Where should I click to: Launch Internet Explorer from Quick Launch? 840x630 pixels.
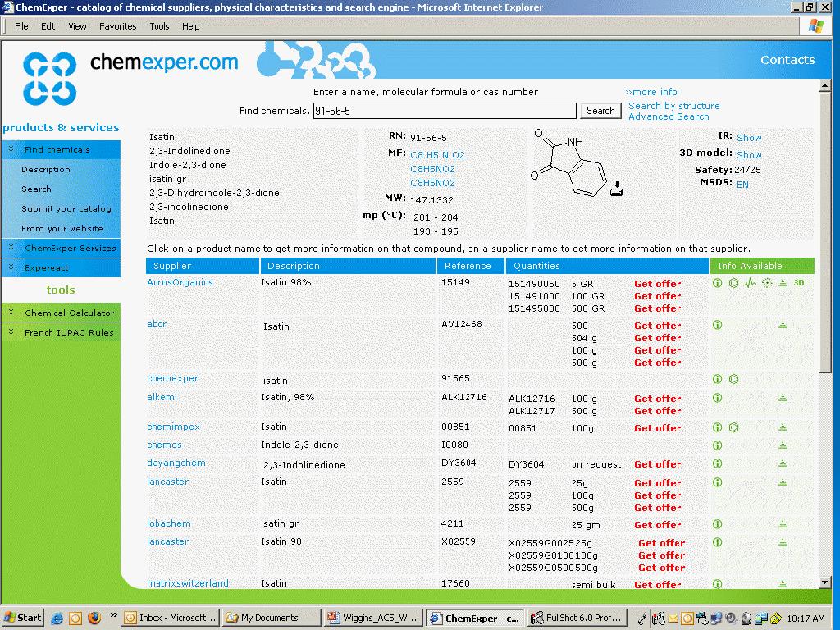pyautogui.click(x=57, y=619)
